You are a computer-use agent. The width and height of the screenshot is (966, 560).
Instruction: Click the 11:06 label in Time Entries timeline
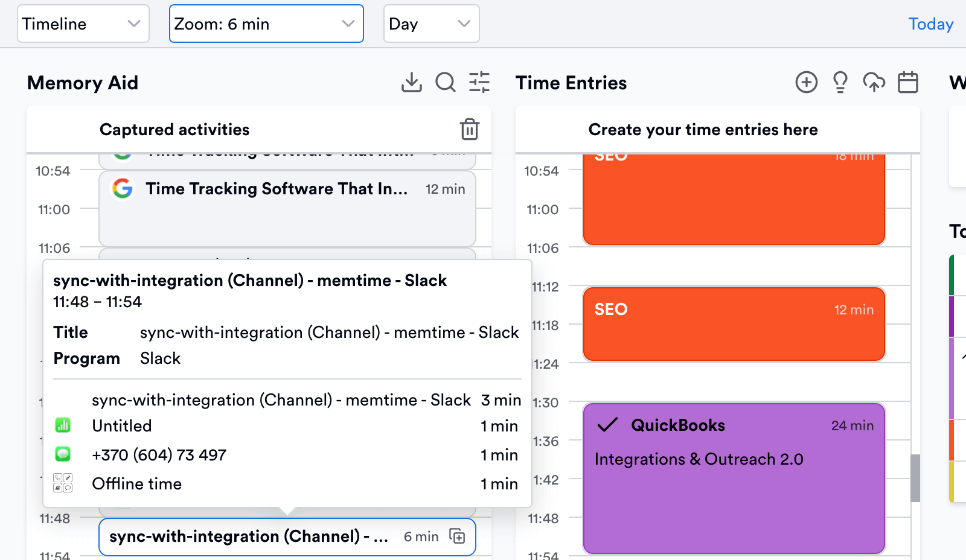pyautogui.click(x=543, y=248)
